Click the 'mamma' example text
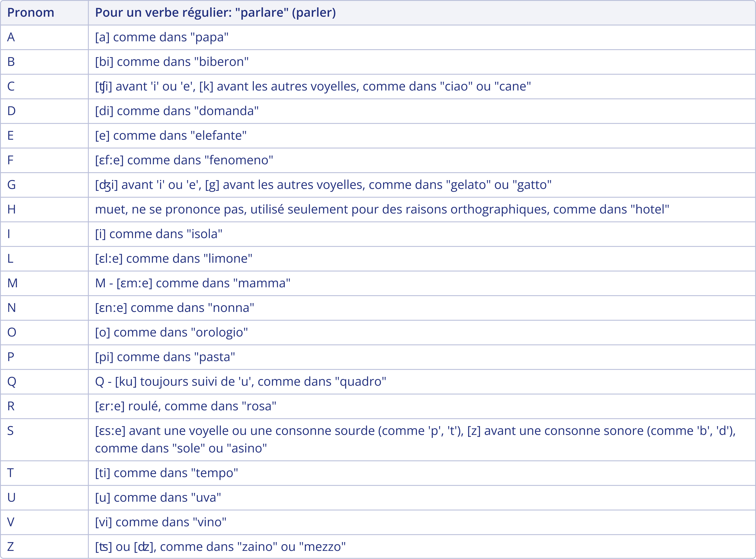This screenshot has width=756, height=559. click(193, 283)
